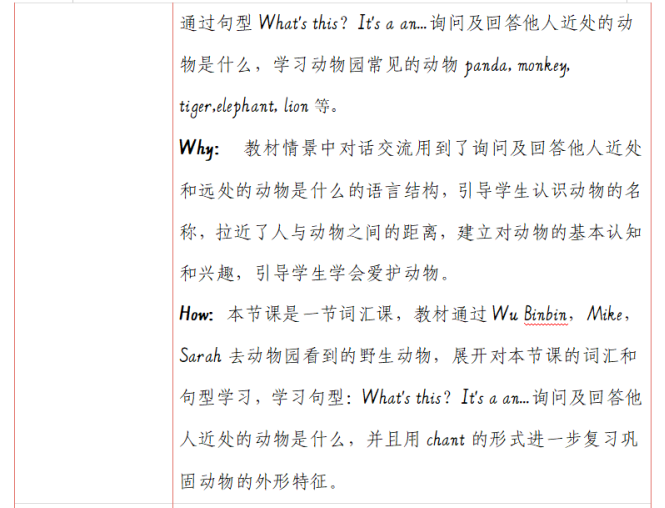Click the word 'chant'
The width and height of the screenshot is (665, 508).
click(x=445, y=439)
